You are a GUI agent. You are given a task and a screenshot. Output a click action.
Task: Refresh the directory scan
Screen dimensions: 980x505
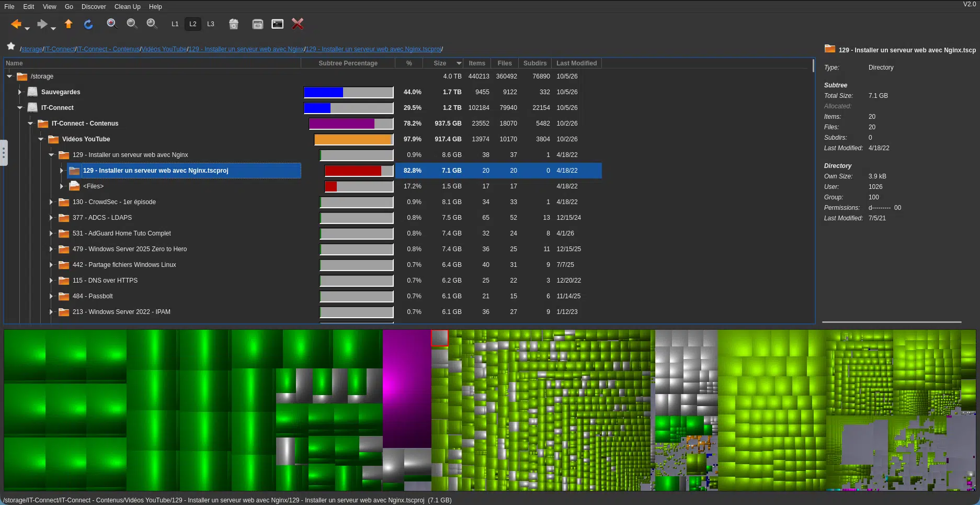click(88, 24)
